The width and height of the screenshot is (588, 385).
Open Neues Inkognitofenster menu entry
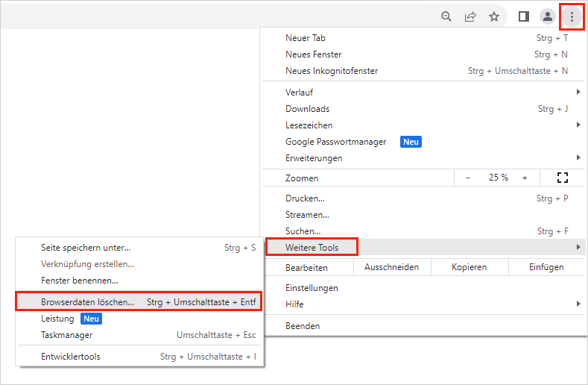pos(332,71)
